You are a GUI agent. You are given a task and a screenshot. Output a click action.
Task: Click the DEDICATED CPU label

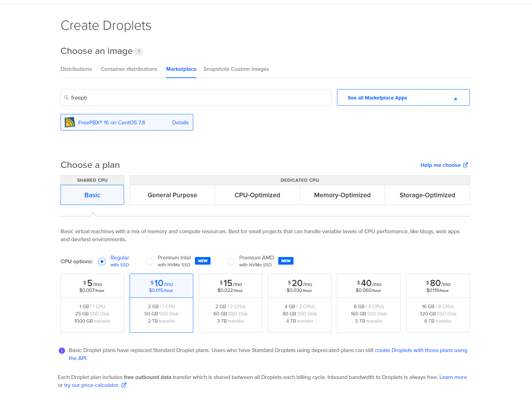click(300, 180)
